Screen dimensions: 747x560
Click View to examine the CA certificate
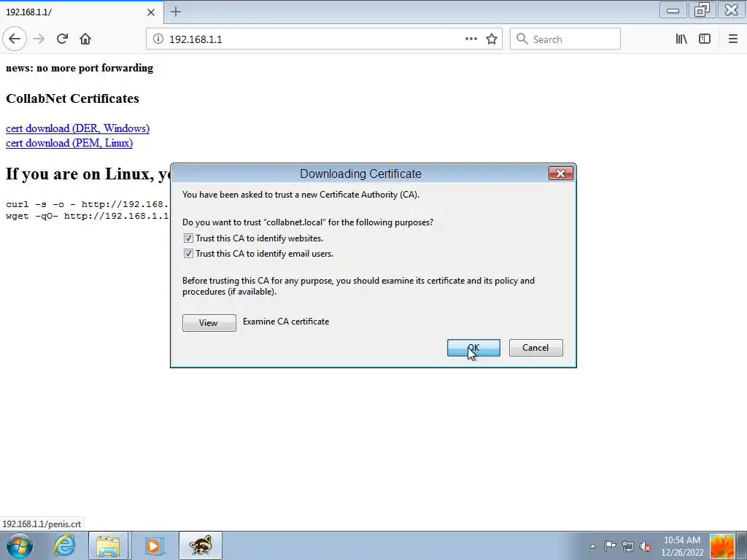(209, 323)
